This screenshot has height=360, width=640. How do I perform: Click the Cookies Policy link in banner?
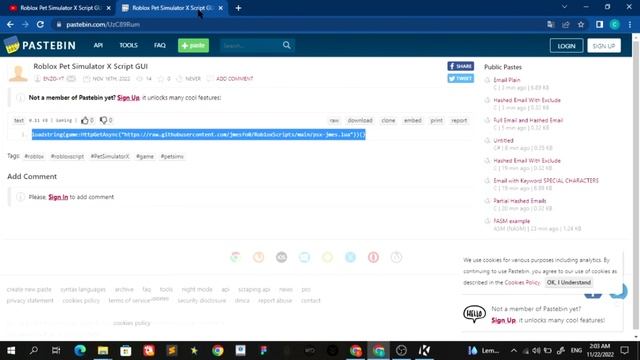pos(522,282)
